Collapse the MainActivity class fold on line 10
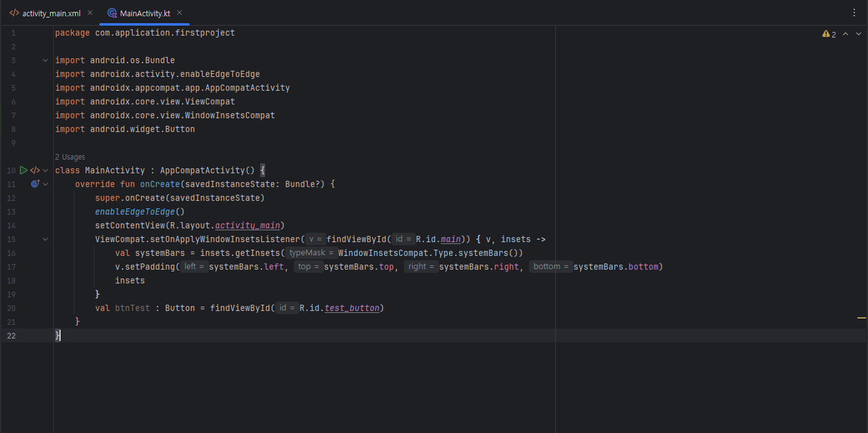The height and width of the screenshot is (433, 868). click(x=45, y=170)
